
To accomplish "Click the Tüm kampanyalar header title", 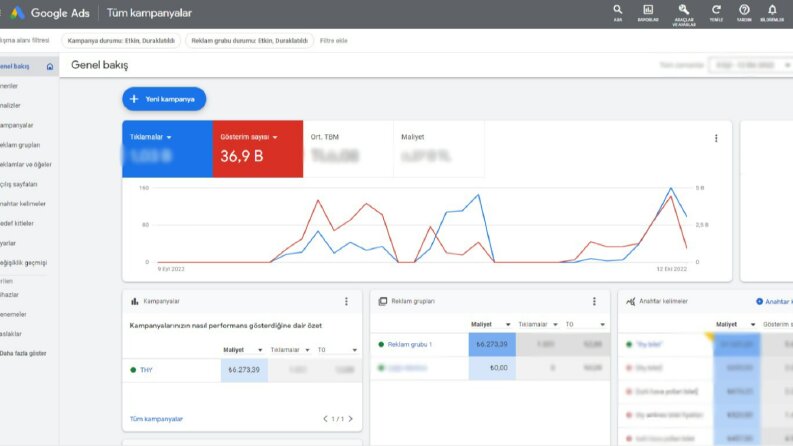I will [x=149, y=13].
